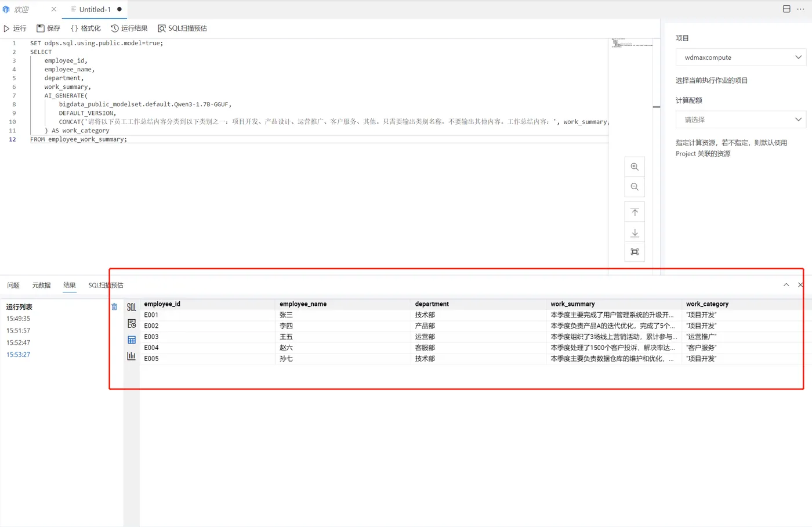Click the editor minimap thumbnail

coord(632,43)
